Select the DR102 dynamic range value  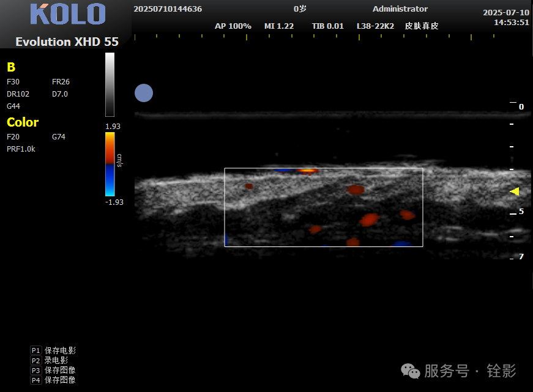coord(18,94)
